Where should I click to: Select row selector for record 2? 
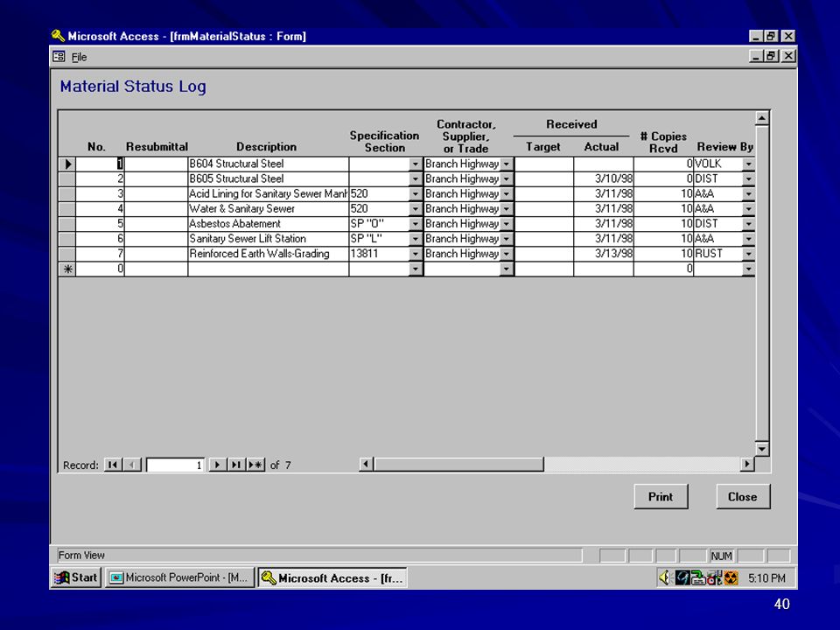pyautogui.click(x=67, y=178)
